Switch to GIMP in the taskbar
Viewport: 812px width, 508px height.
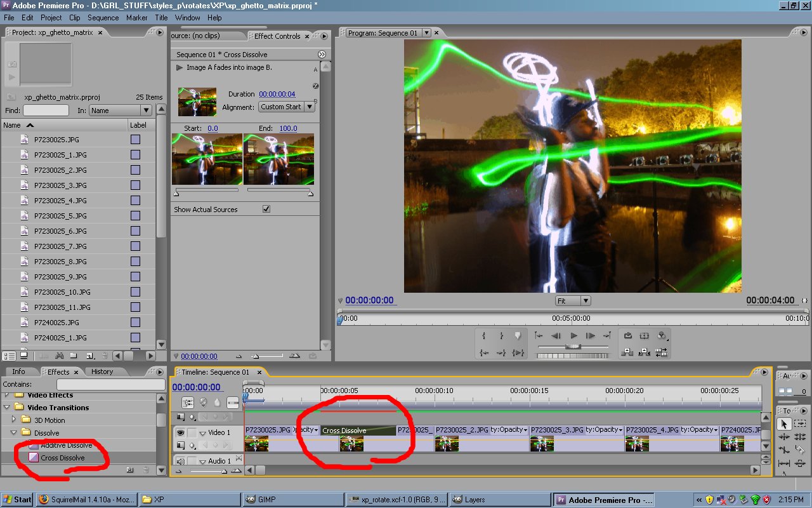pos(294,500)
